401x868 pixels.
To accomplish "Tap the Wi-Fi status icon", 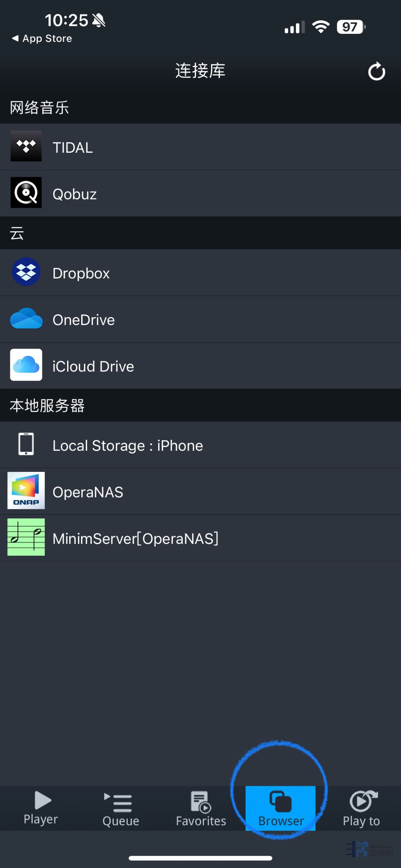I will tap(321, 27).
